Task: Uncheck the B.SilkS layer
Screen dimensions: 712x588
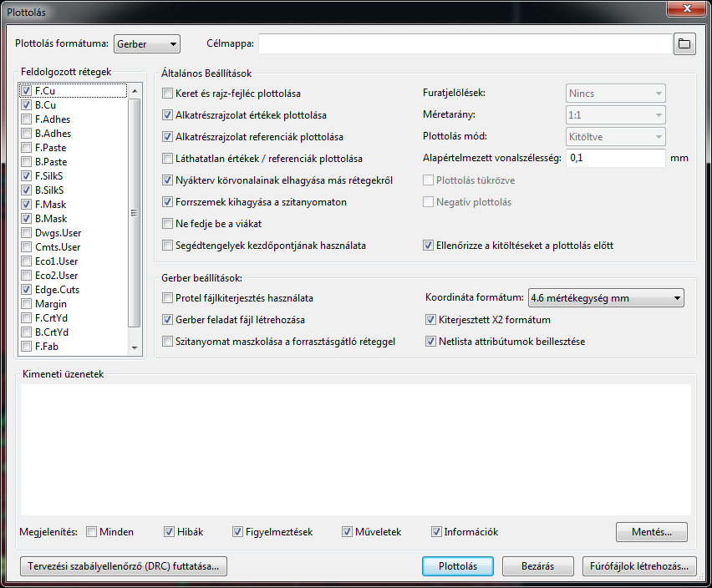Action: coord(27,190)
